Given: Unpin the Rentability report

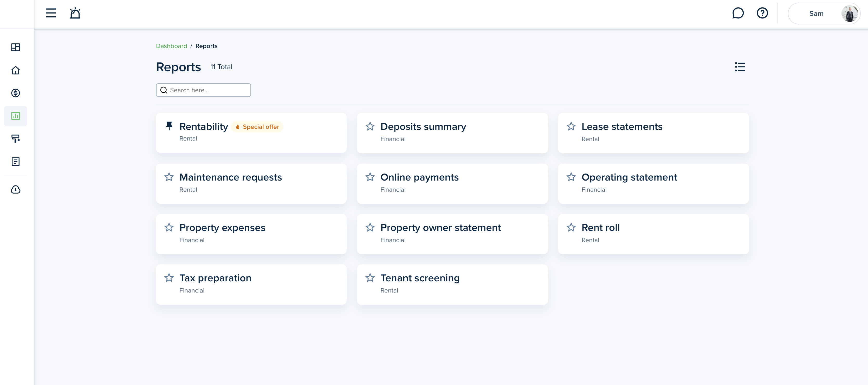Looking at the screenshot, I should pos(169,126).
